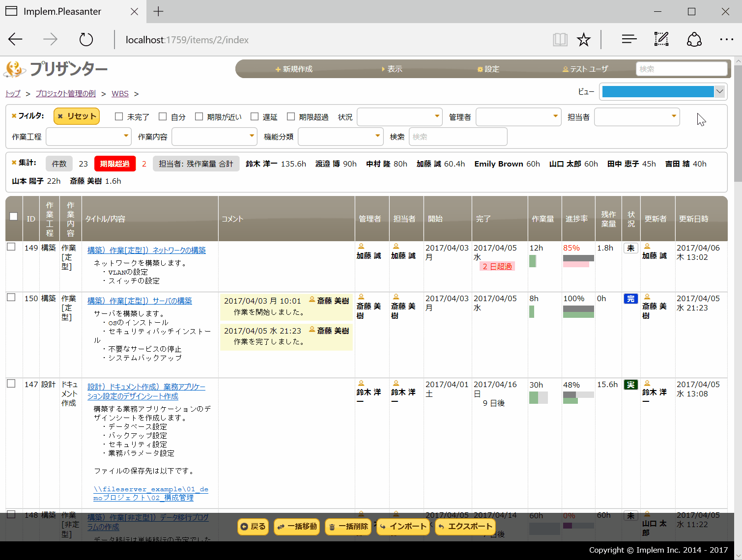Open 機能分類 filter dropdown
742x560 pixels.
click(341, 137)
